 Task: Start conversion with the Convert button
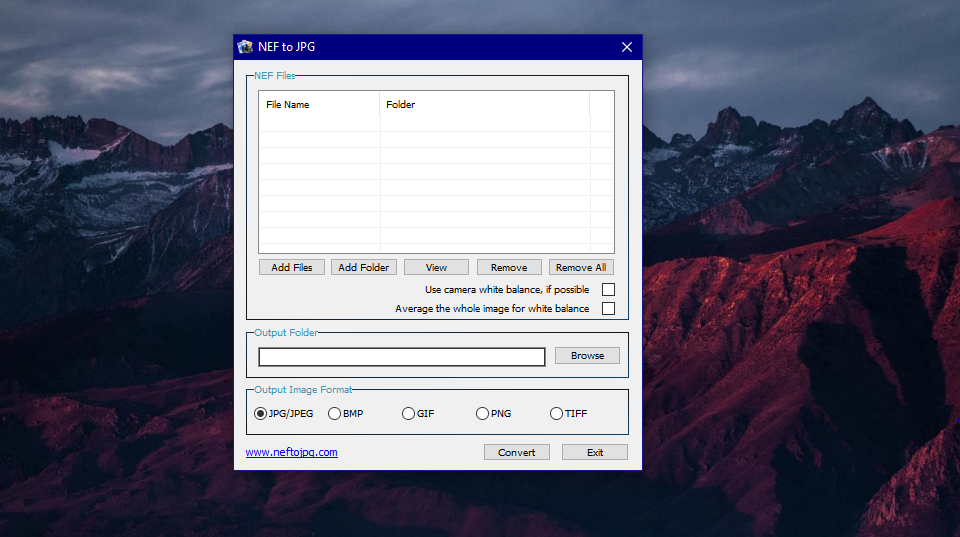(x=517, y=453)
